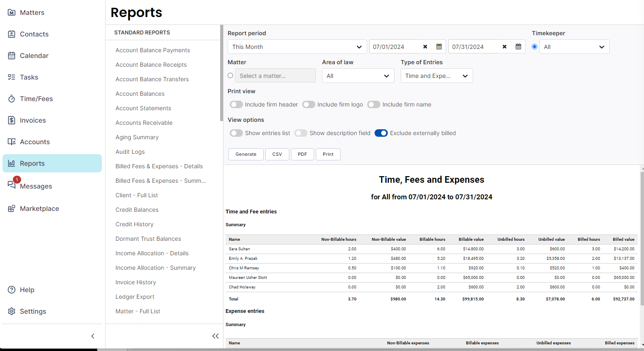
Task: Click the Help question mark icon
Action: [x=12, y=290]
